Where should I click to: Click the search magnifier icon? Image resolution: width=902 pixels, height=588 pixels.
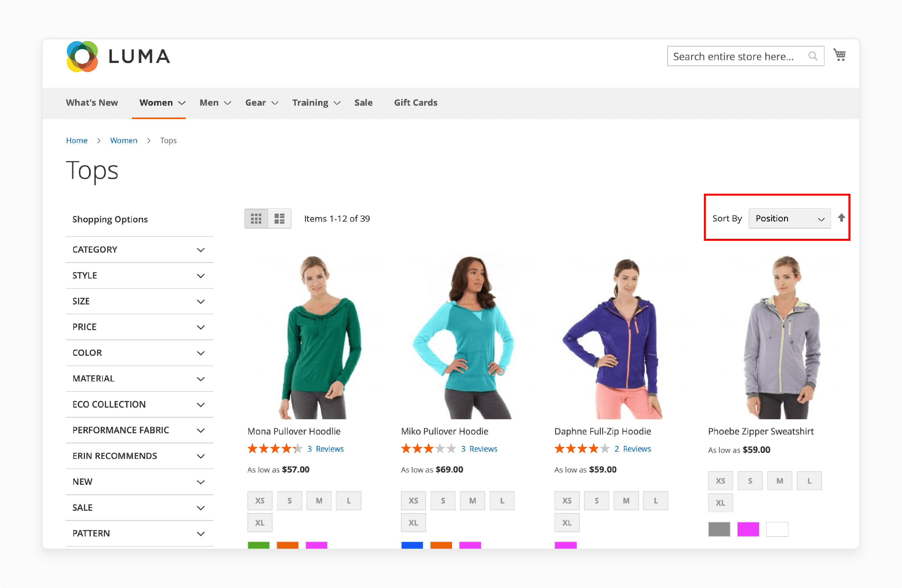click(813, 56)
